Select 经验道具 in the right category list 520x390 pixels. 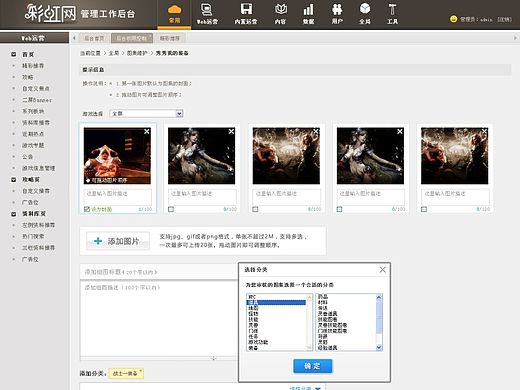click(x=327, y=348)
